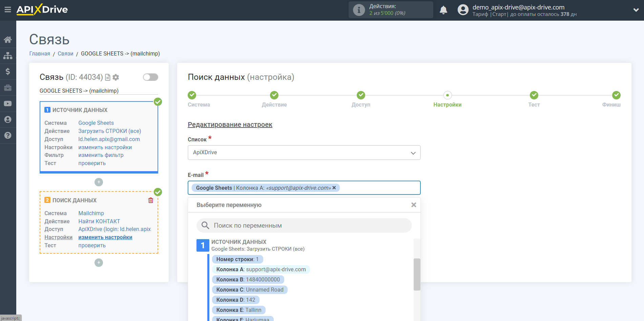Open the briefcase icon in sidebar

click(x=8, y=88)
